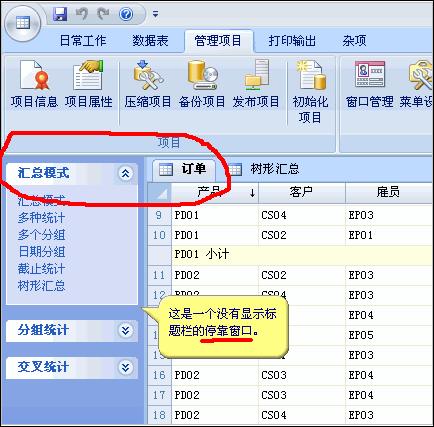
Task: Collapse the 汇总模式 panel chevron
Action: (x=125, y=173)
